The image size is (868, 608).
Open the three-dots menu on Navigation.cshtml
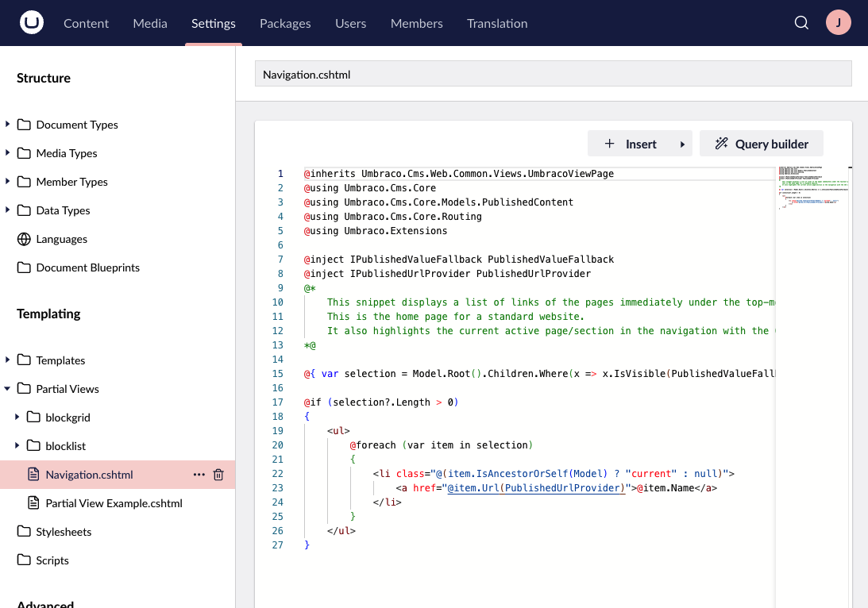pyautogui.click(x=199, y=475)
